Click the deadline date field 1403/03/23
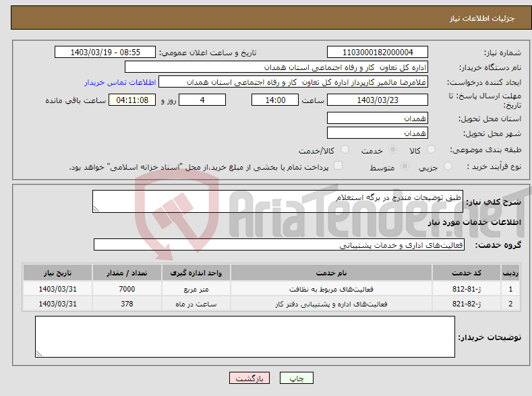The image size is (532, 396). point(378,100)
